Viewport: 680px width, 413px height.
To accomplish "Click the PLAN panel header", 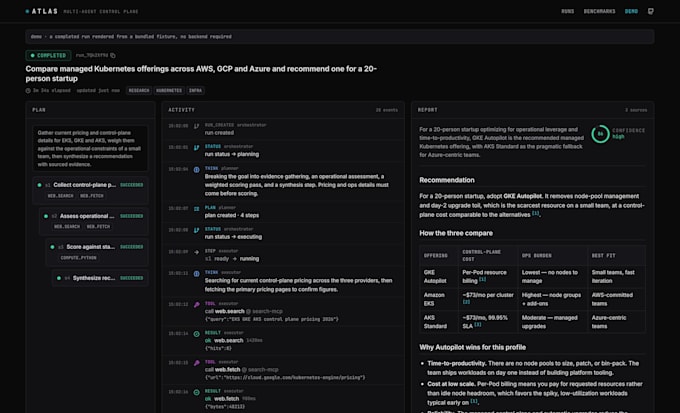I will (x=91, y=110).
